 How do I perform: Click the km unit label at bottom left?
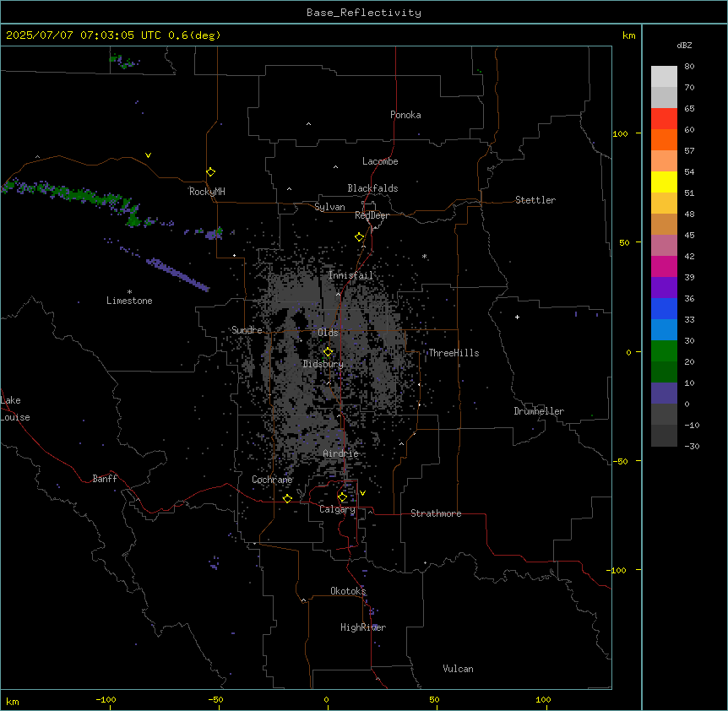[13, 701]
